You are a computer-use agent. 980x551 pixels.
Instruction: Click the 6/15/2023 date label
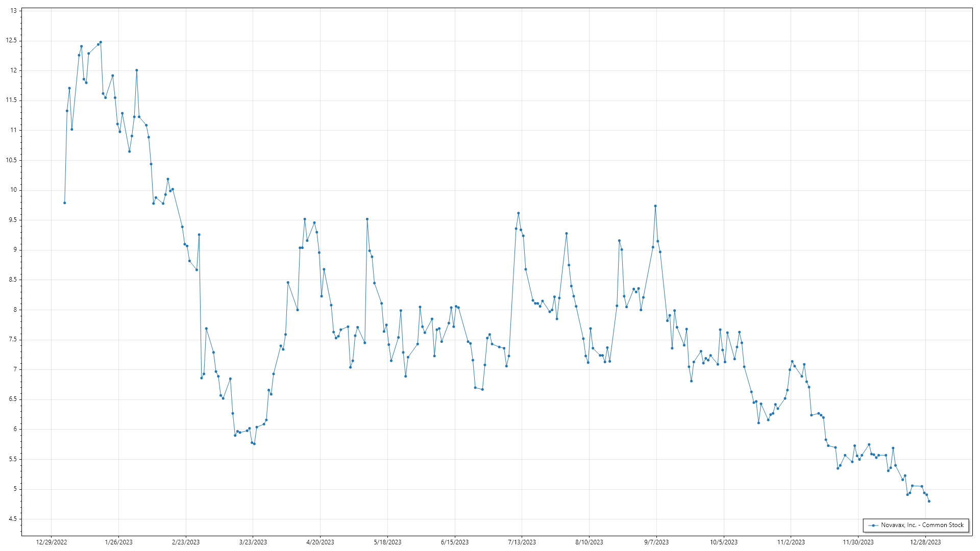455,542
